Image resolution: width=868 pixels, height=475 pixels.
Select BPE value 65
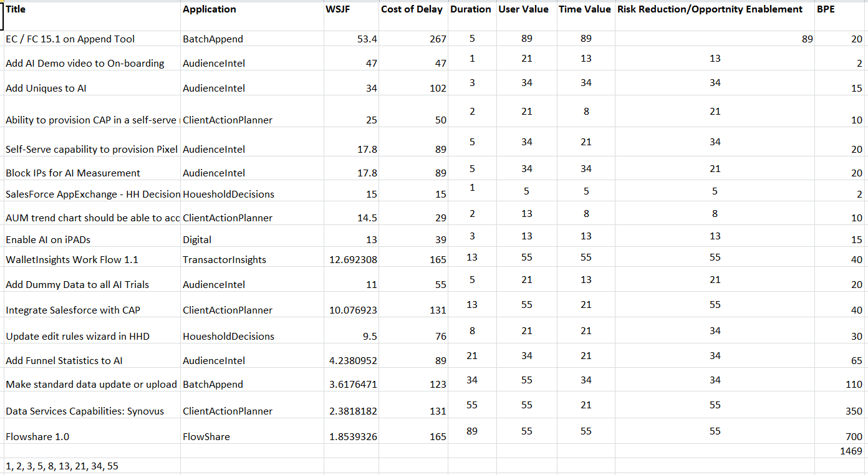point(840,356)
